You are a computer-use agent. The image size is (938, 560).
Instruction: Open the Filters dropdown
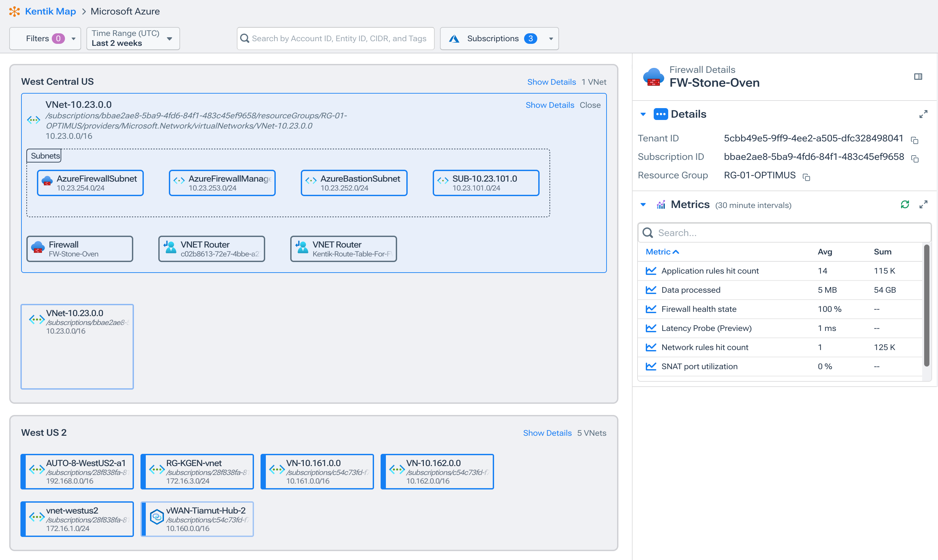point(74,39)
